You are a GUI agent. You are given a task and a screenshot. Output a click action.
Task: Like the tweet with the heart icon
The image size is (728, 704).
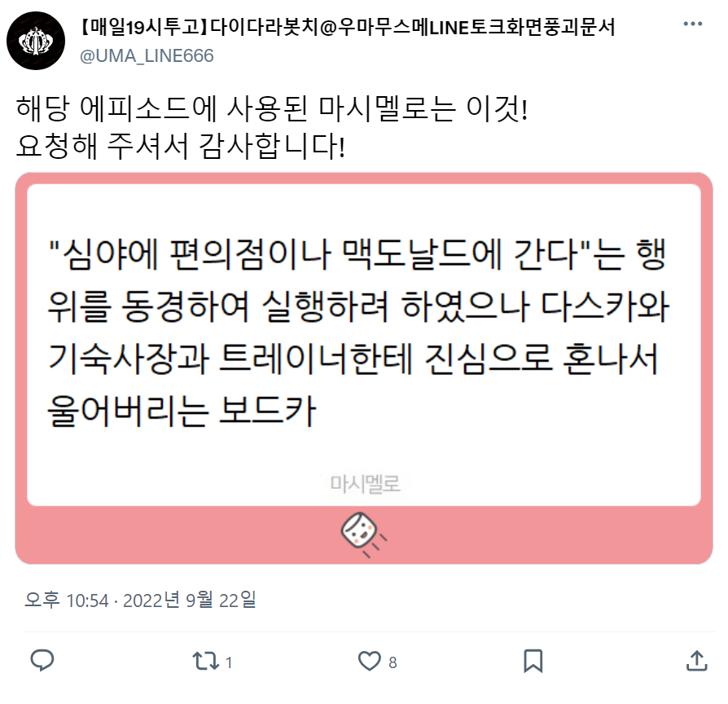tap(370, 661)
